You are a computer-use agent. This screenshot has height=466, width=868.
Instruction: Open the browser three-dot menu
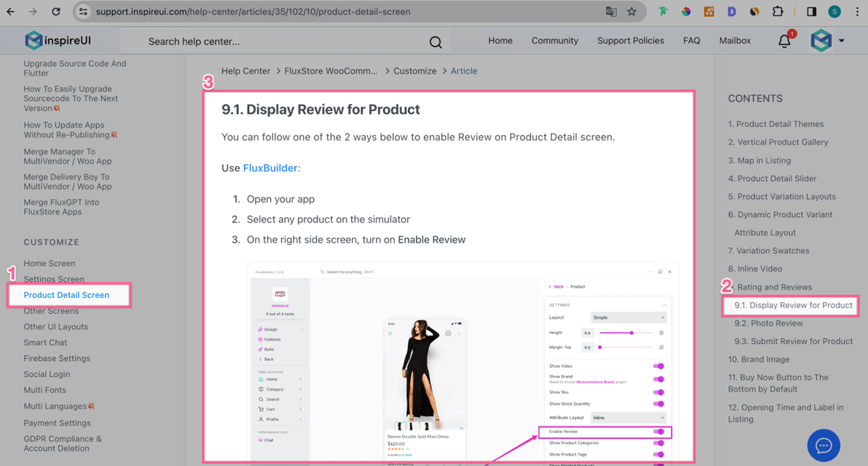point(857,11)
